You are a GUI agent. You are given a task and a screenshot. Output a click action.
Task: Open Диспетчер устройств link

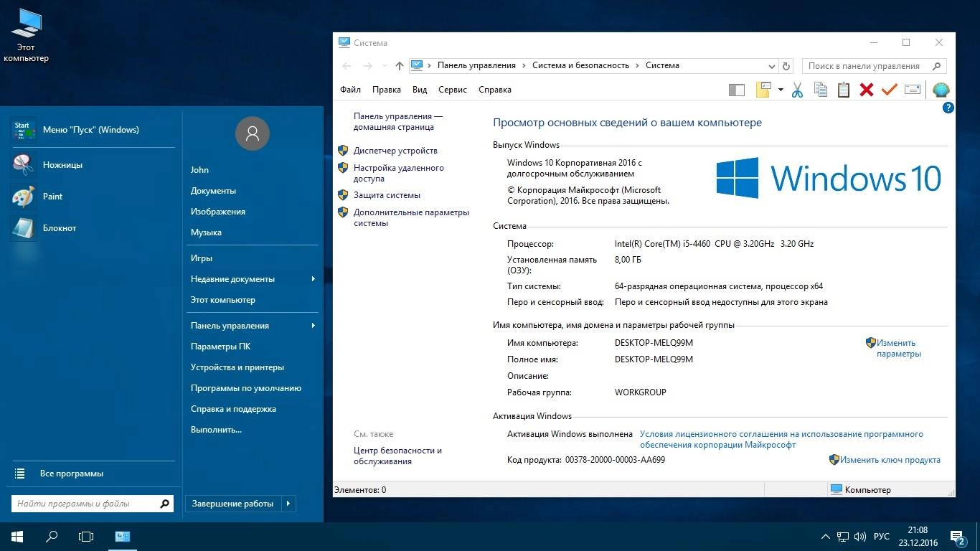pos(395,151)
